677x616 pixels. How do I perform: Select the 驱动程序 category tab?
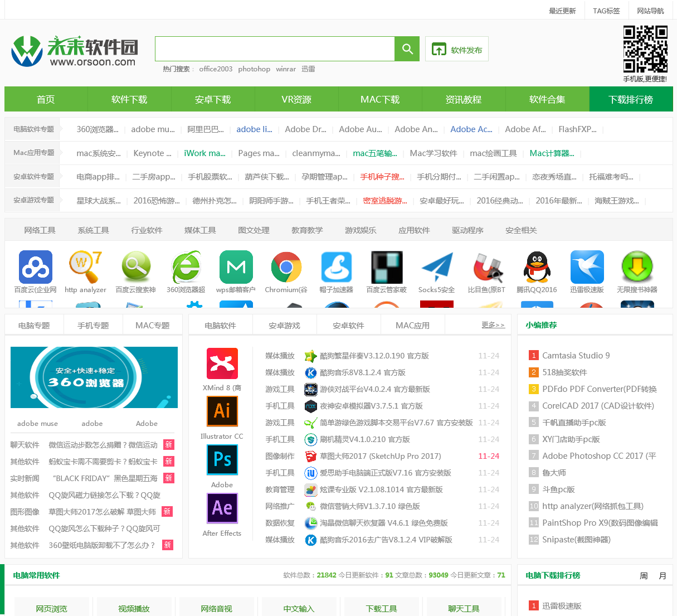coord(467,230)
